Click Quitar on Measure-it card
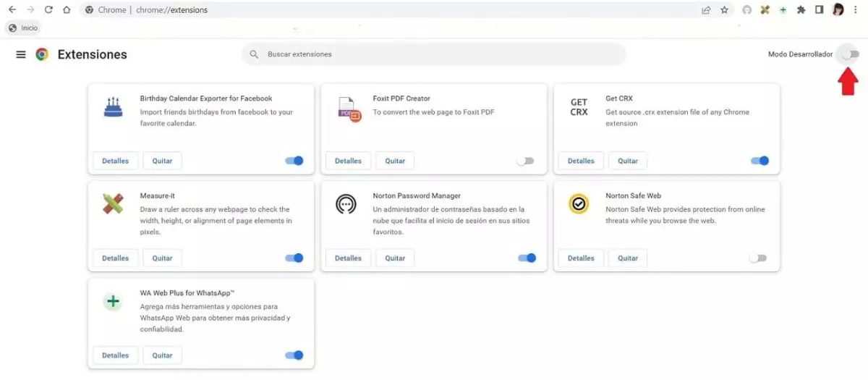This screenshot has width=868, height=380. (x=162, y=258)
